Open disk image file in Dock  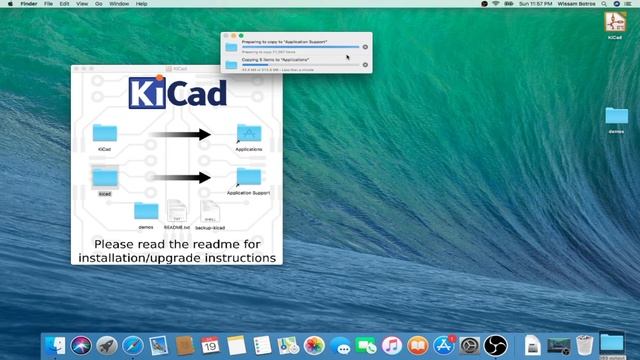[x=532, y=345]
